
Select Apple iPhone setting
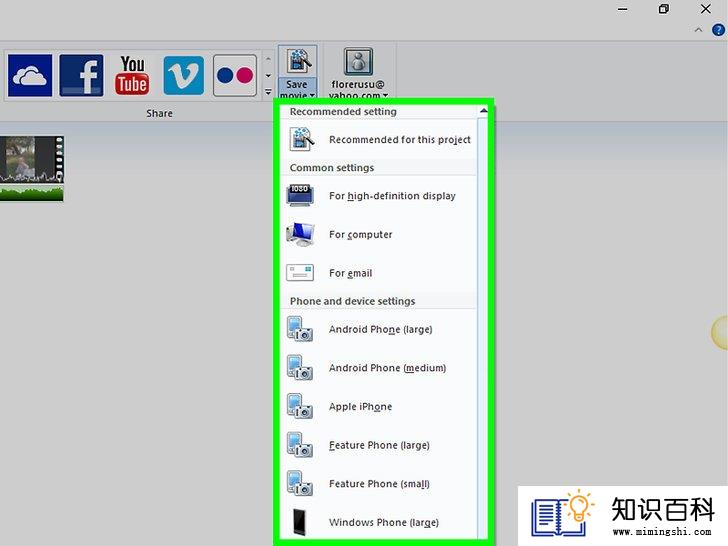[378, 407]
